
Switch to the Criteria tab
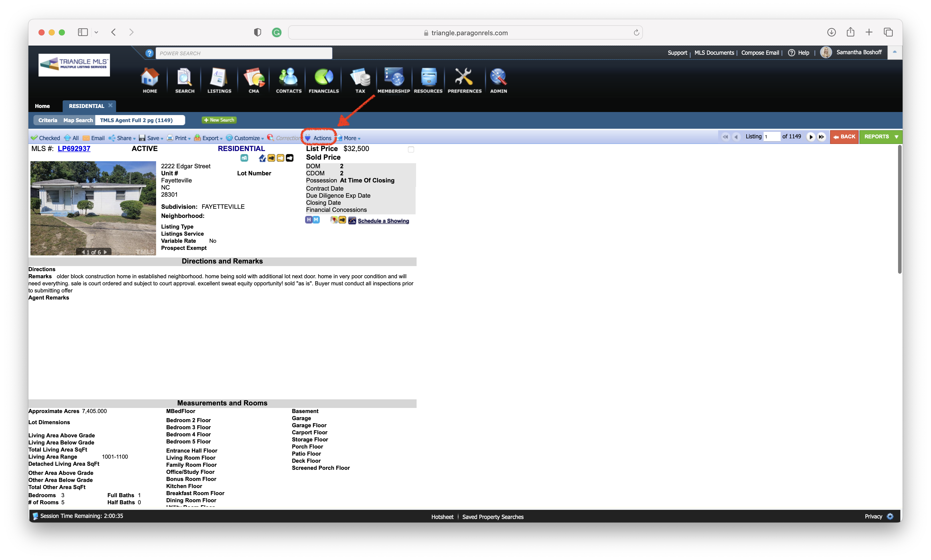48,120
